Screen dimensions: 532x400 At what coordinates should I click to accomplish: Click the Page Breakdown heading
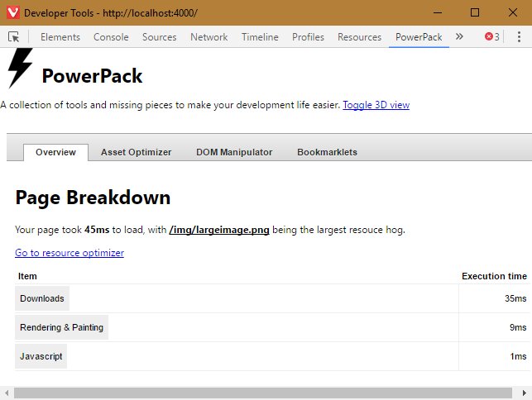(93, 198)
